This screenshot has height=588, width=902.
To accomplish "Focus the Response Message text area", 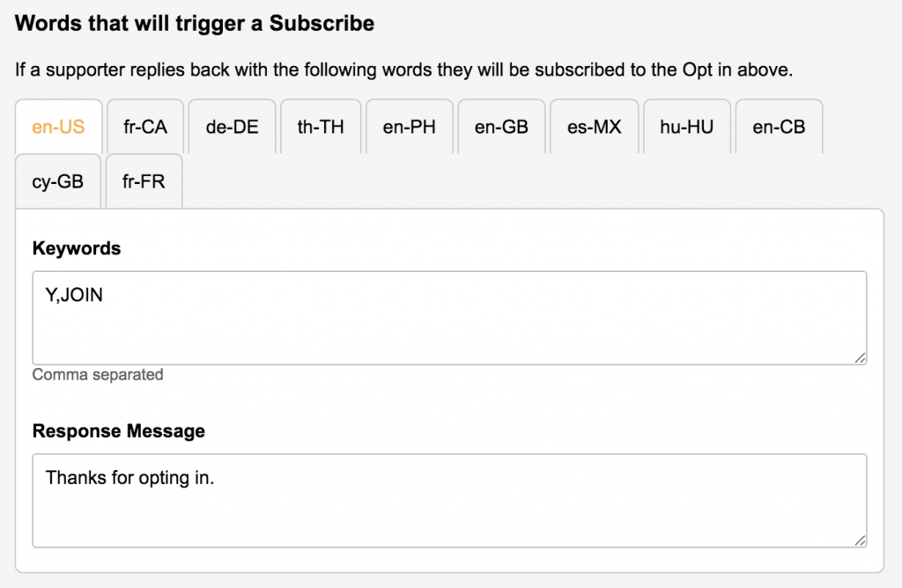I will coord(449,500).
